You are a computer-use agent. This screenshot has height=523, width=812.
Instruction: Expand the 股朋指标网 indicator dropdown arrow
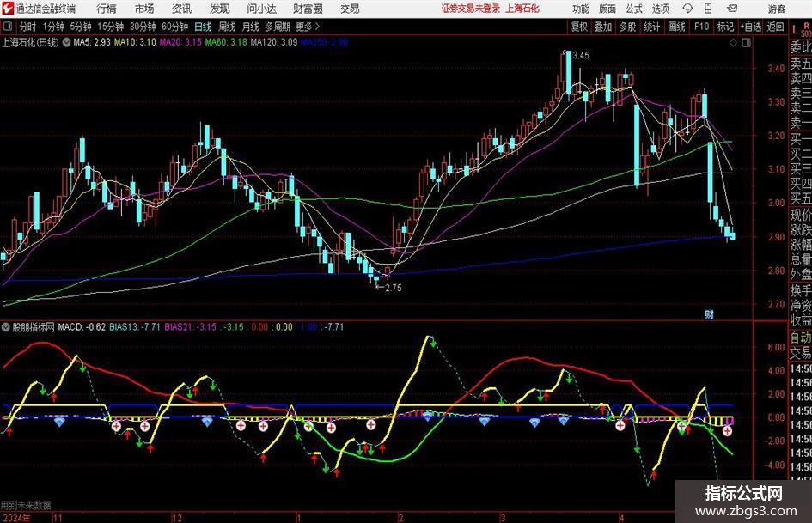(x=6, y=327)
